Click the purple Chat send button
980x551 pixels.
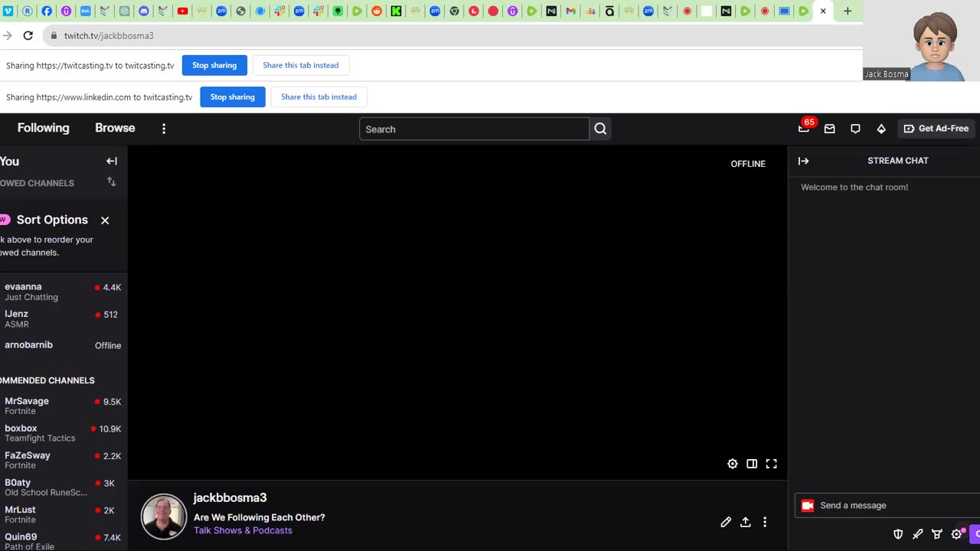coord(975,534)
